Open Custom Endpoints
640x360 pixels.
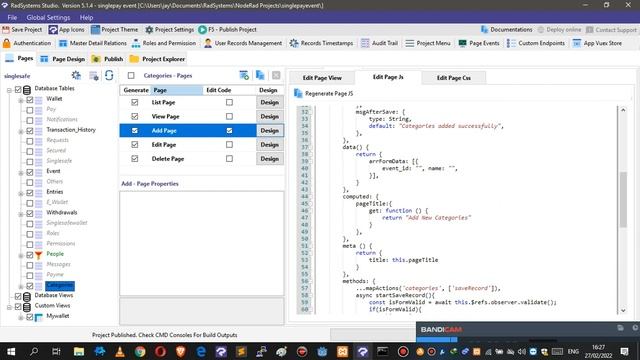tap(536, 43)
